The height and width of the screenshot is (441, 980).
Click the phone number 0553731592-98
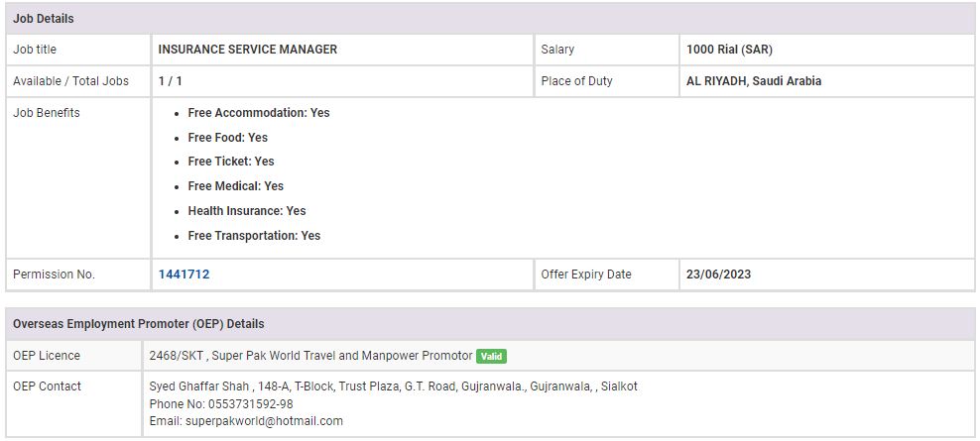click(250, 403)
